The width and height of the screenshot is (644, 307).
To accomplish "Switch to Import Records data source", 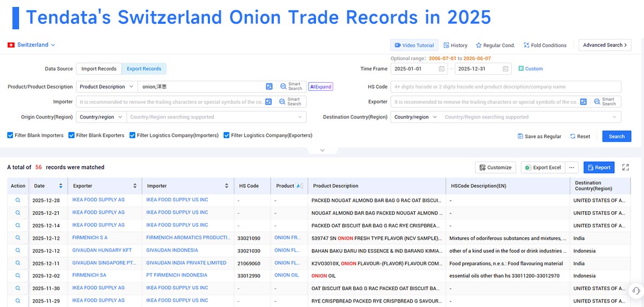I will (99, 69).
